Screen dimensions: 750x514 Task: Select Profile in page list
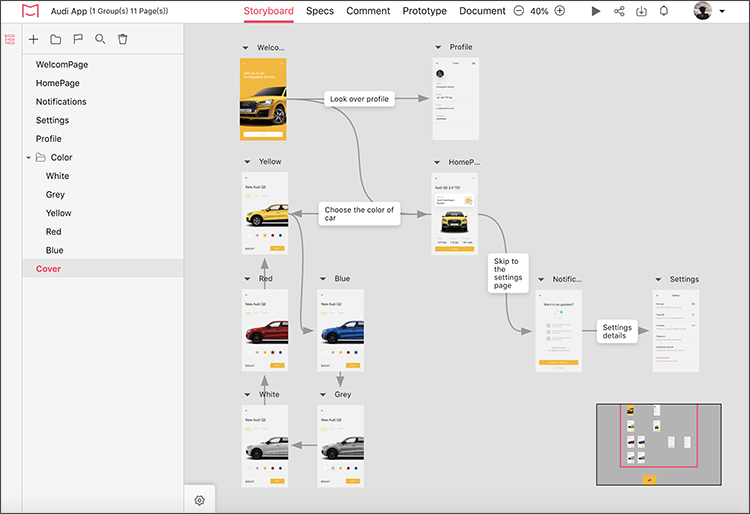103,139
